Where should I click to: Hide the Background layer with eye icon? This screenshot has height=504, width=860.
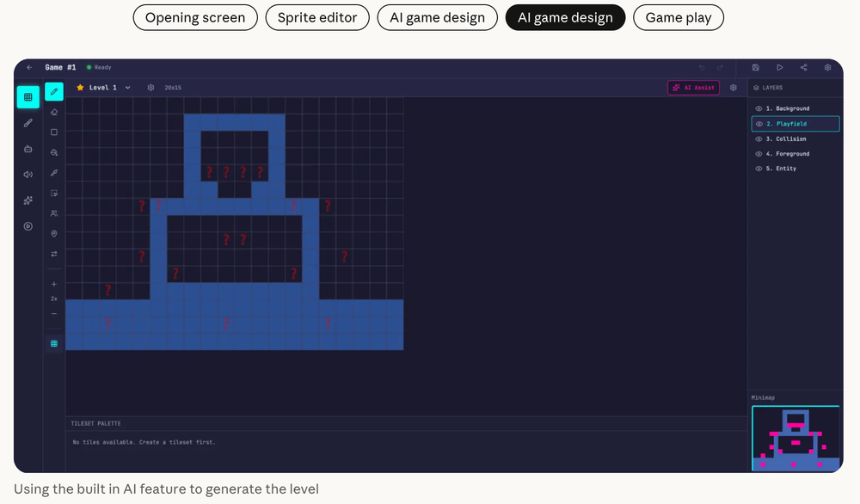(759, 109)
